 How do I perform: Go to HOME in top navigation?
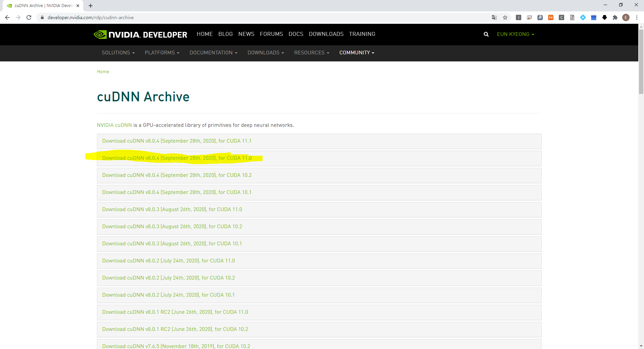click(205, 34)
